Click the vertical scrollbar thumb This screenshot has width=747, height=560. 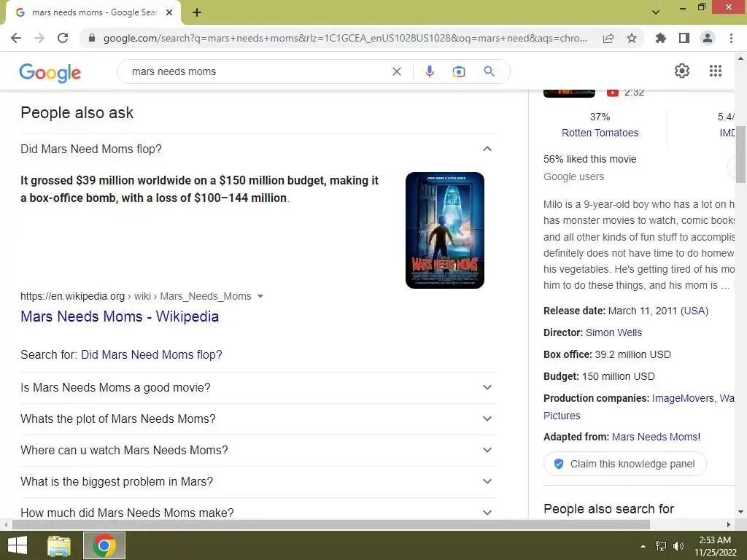click(740, 155)
